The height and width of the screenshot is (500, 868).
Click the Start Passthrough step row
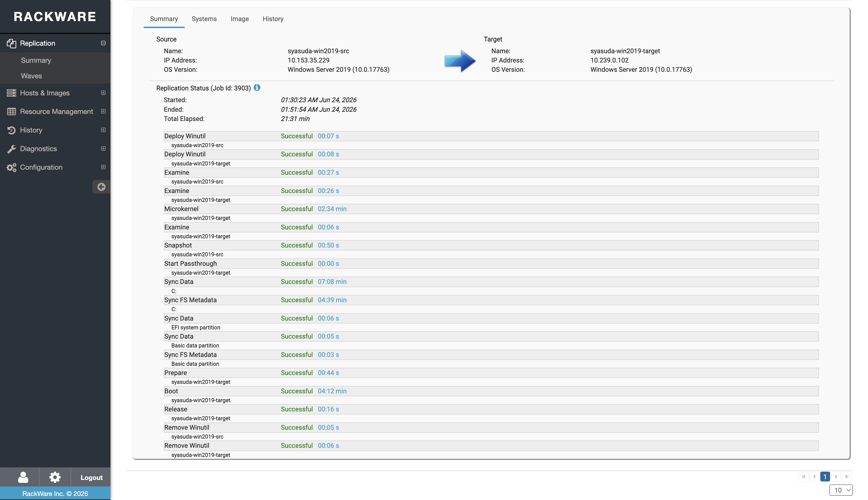click(491, 263)
